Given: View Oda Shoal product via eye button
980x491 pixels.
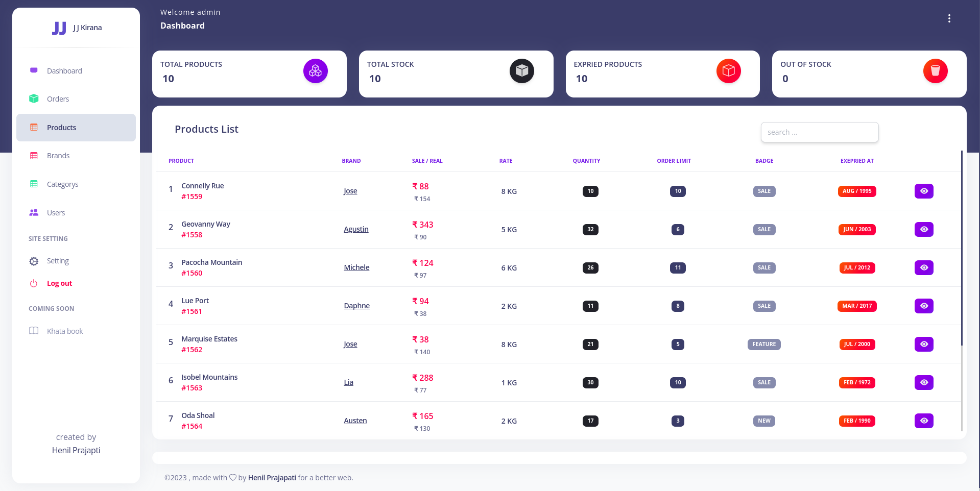Looking at the screenshot, I should 923,421.
